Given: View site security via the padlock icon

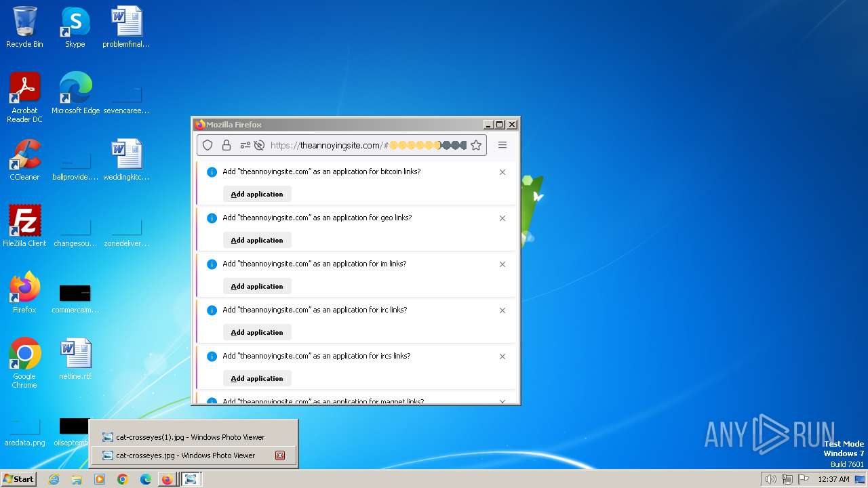Looking at the screenshot, I should click(226, 145).
